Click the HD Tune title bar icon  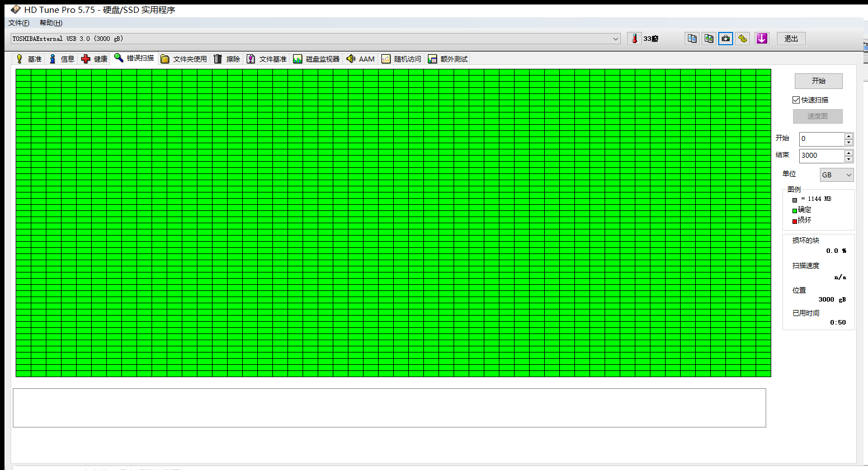pyautogui.click(x=16, y=10)
